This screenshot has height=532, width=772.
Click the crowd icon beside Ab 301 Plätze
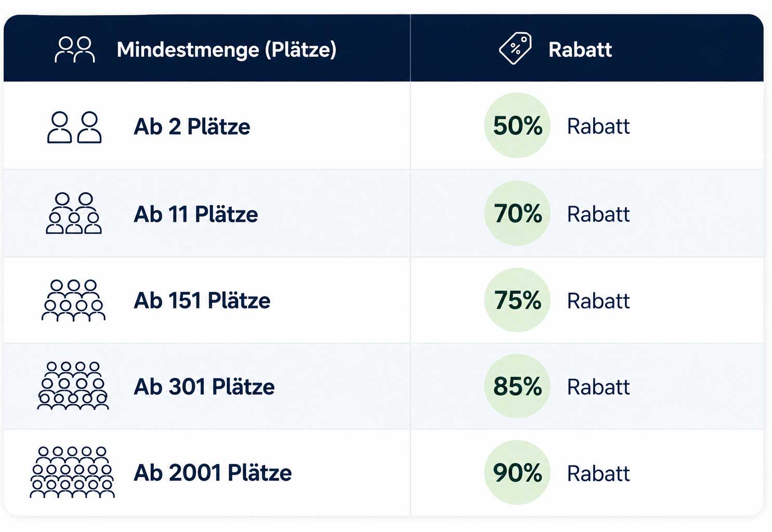click(x=73, y=386)
